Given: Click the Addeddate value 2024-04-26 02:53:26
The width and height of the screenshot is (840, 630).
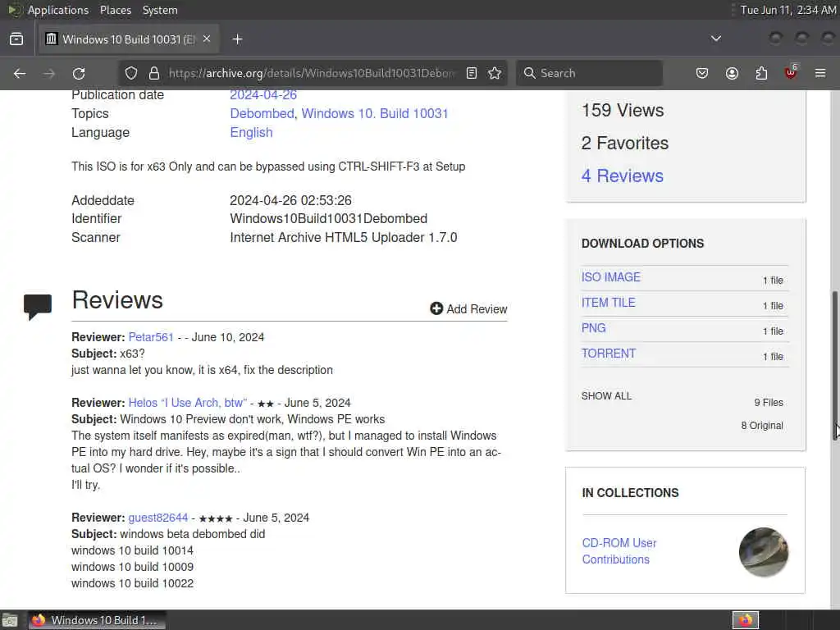Looking at the screenshot, I should click(291, 200).
